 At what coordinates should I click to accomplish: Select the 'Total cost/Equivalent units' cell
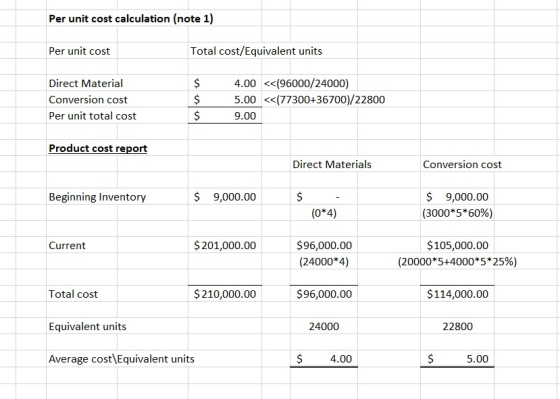click(256, 51)
